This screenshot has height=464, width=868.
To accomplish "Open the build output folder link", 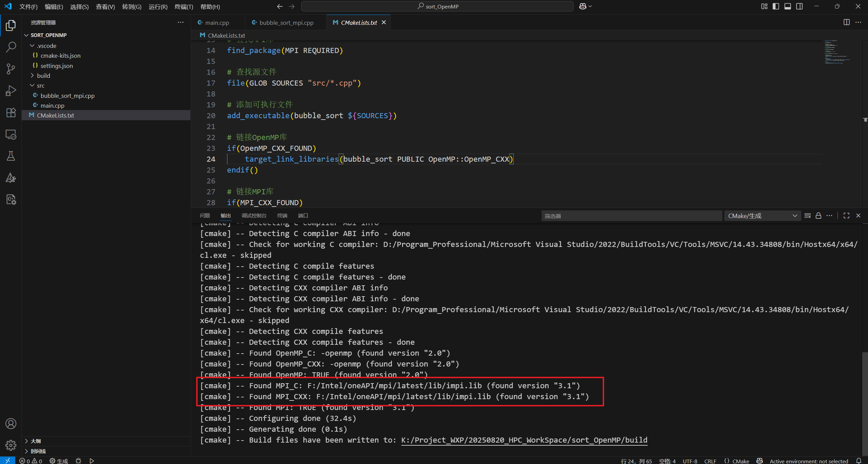I will point(524,440).
